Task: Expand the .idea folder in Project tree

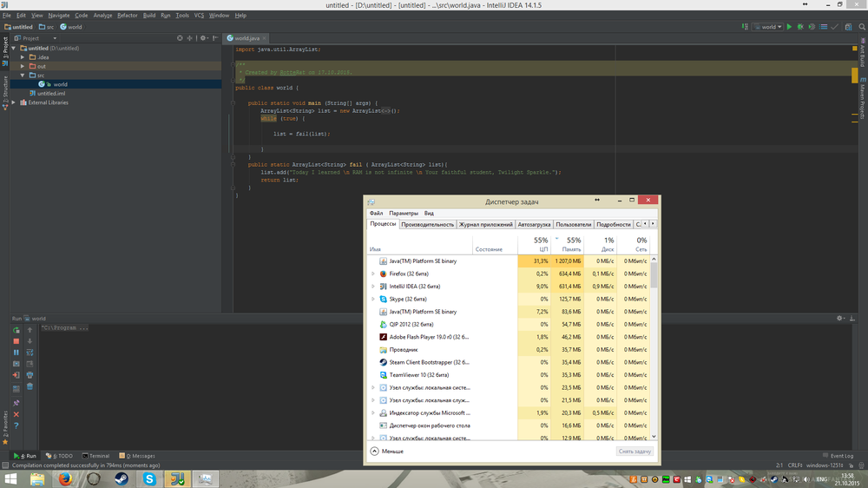Action: coord(23,57)
